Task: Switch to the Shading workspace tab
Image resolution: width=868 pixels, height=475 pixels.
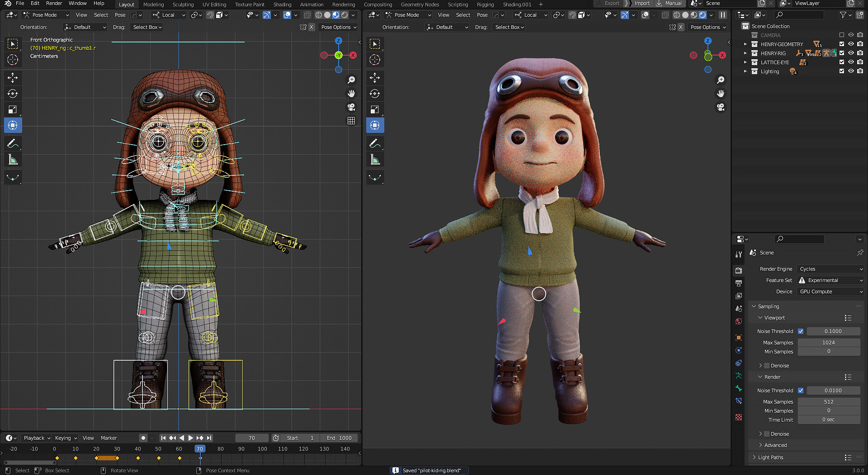Action: point(282,5)
